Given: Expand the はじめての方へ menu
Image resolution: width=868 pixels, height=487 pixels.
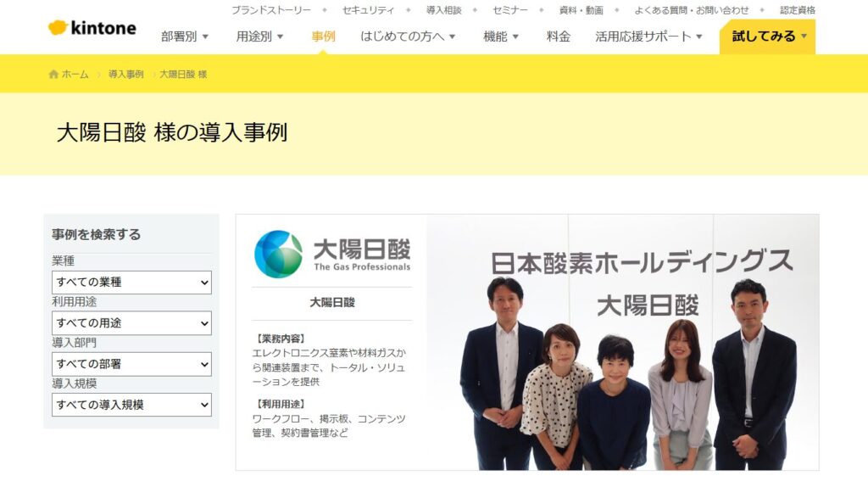Looking at the screenshot, I should [408, 36].
